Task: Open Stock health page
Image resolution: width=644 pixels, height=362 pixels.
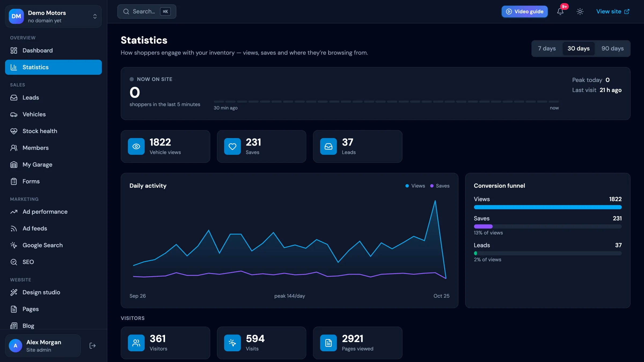Action: pos(53,131)
